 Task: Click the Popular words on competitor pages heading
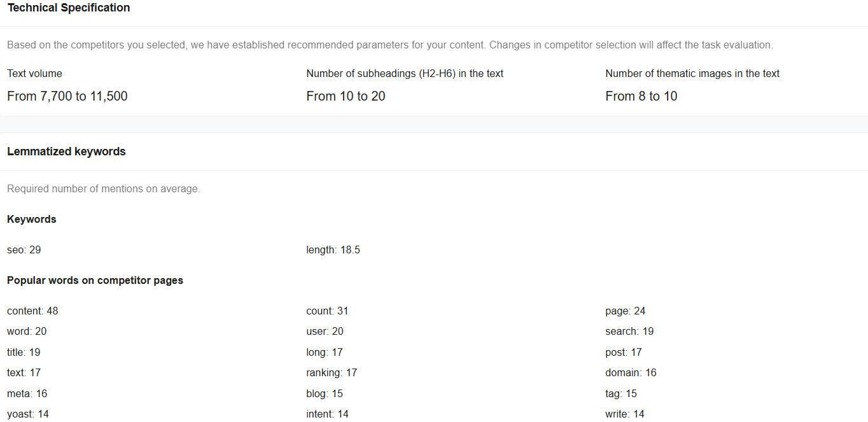pyautogui.click(x=95, y=281)
